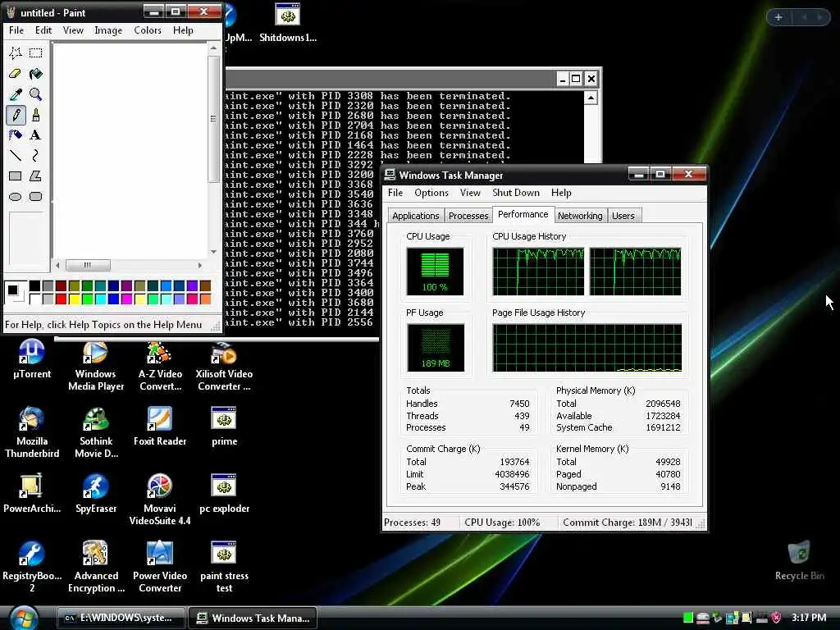
Task: Select the Line tool in Paint
Action: pyautogui.click(x=15, y=155)
